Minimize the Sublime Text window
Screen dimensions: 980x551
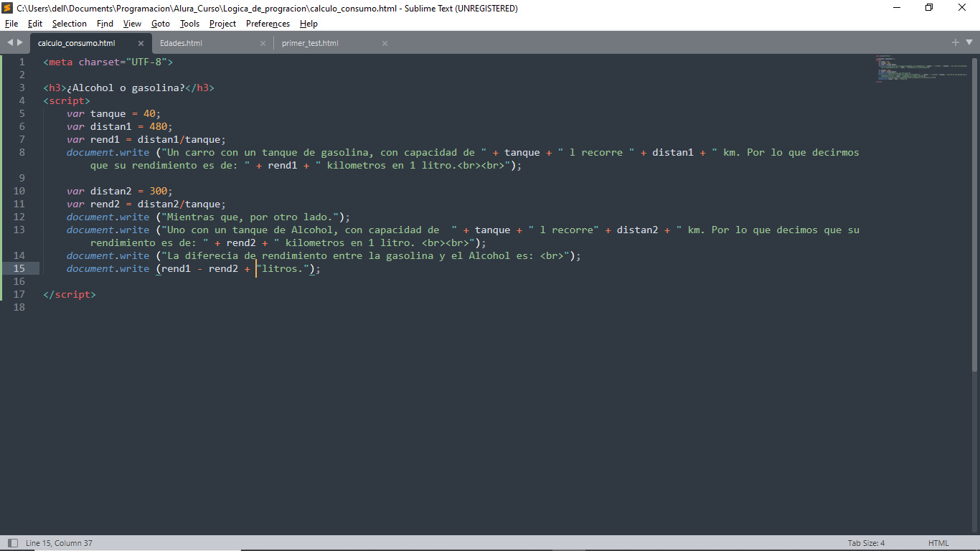coord(897,8)
